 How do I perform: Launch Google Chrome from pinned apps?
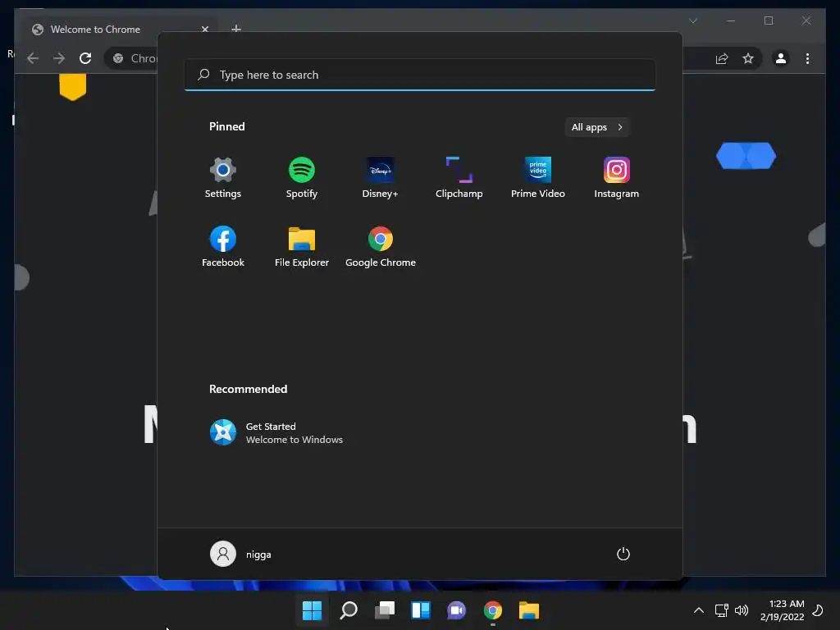tap(381, 246)
